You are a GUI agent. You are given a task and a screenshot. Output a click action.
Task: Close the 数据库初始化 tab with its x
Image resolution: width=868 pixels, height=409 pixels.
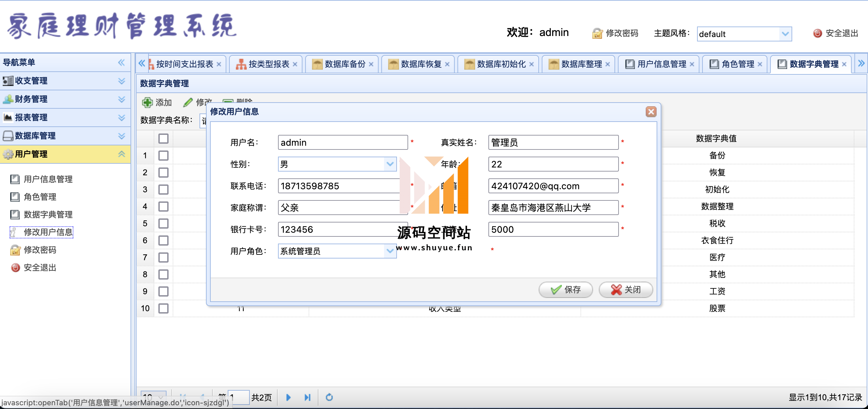tap(531, 64)
